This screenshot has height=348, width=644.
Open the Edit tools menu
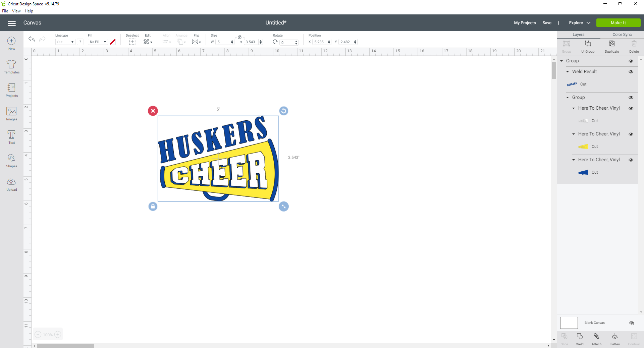(x=148, y=42)
